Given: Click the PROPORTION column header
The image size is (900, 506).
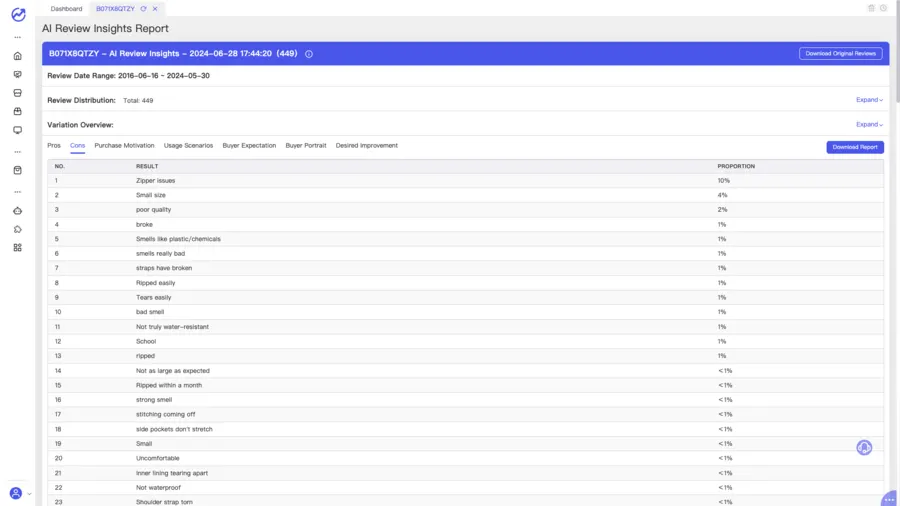Looking at the screenshot, I should point(736,166).
